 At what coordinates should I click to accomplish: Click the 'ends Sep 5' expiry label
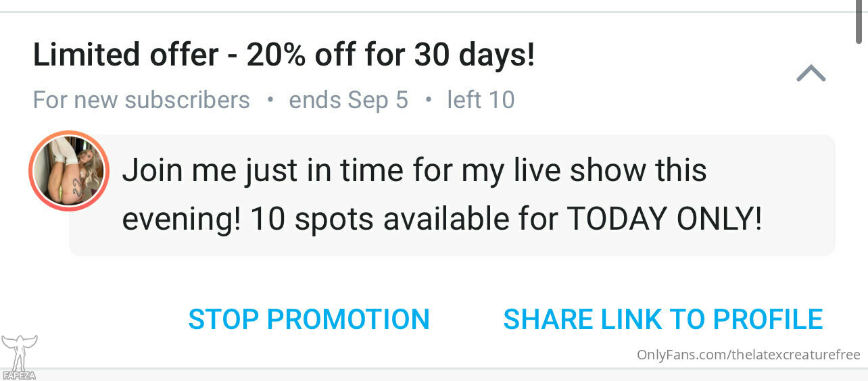[x=349, y=100]
